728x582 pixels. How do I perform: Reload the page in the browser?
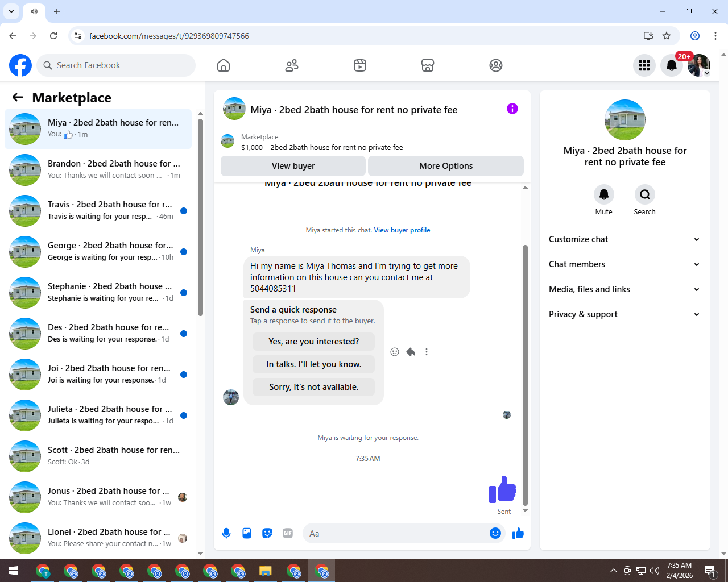pos(53,36)
